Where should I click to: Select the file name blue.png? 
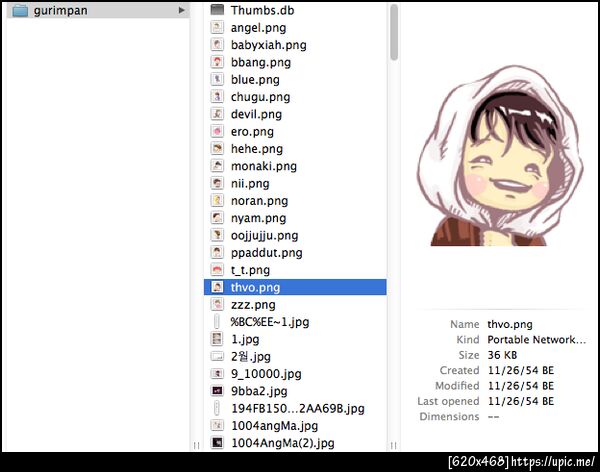point(255,80)
